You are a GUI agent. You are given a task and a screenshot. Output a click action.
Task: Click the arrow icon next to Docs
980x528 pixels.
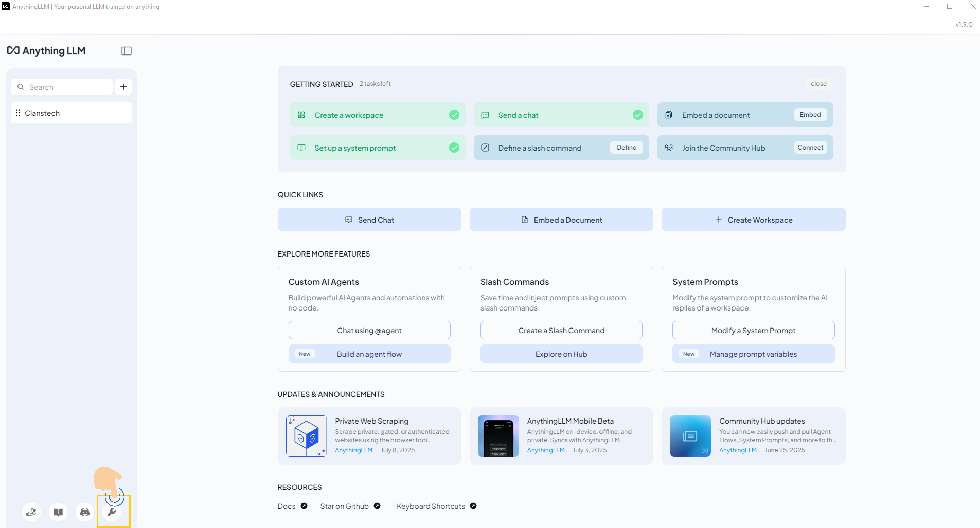pos(304,506)
